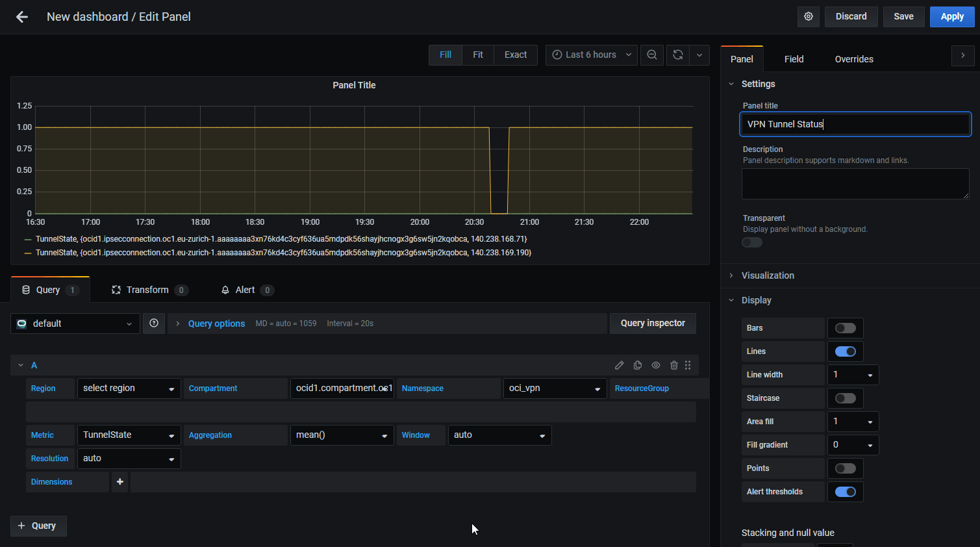This screenshot has width=980, height=547.
Task: Turn on the Transparent panel background
Action: point(751,242)
